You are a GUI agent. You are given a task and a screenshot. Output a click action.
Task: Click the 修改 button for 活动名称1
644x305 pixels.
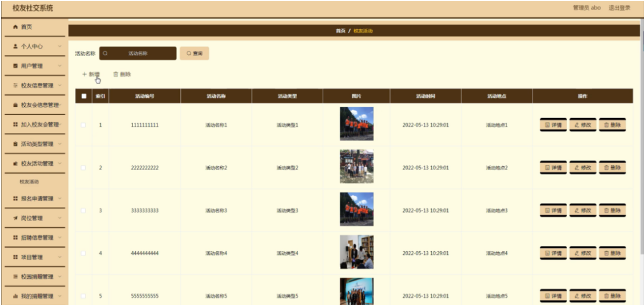(583, 125)
